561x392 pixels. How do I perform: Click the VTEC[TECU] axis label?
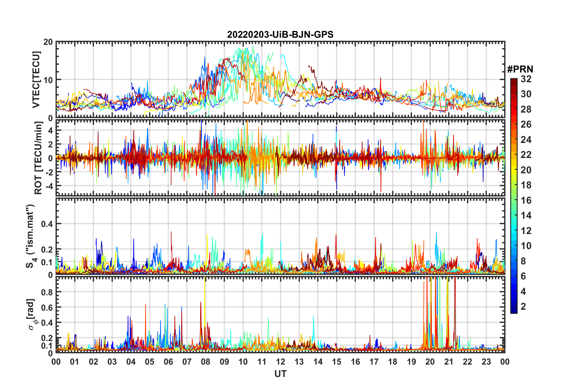tap(36, 80)
